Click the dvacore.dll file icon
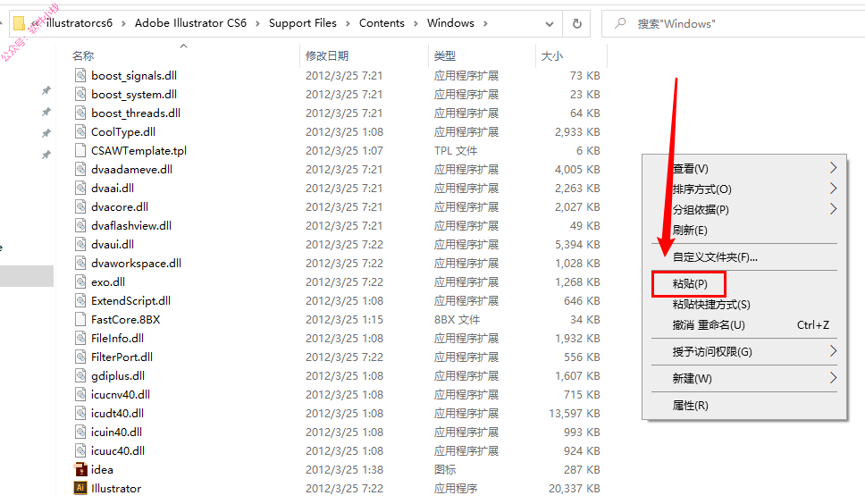Image resolution: width=865 pixels, height=504 pixels. (x=80, y=206)
